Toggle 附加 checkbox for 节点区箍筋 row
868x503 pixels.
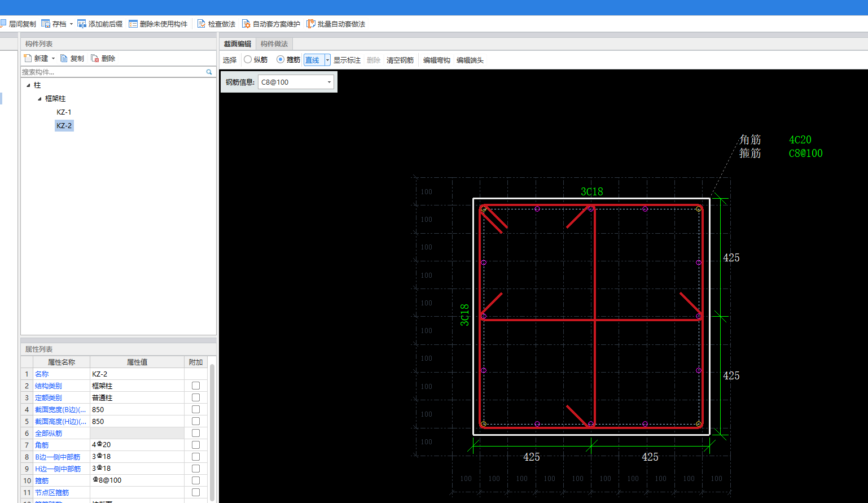pos(196,492)
